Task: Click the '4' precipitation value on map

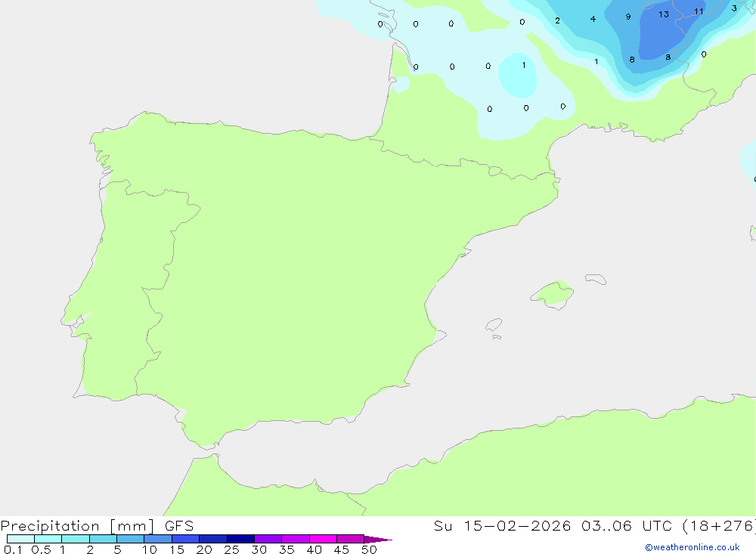Action: pos(593,19)
